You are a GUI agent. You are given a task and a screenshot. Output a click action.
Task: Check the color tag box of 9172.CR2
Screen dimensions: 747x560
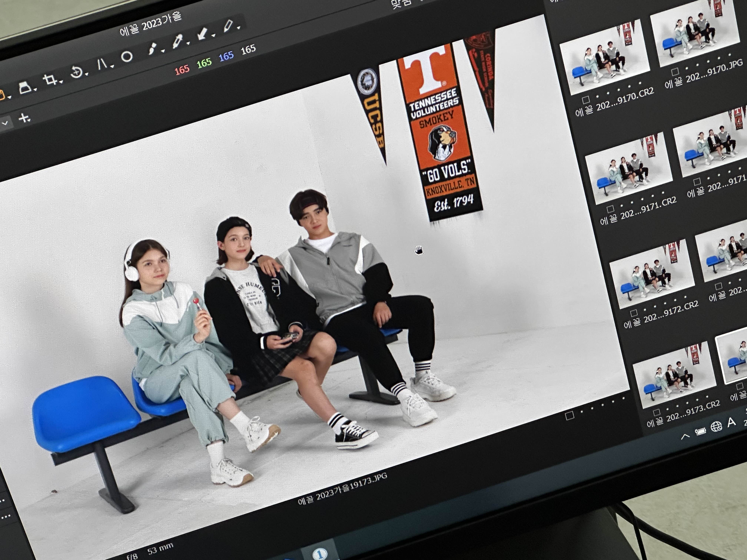[x=634, y=313]
